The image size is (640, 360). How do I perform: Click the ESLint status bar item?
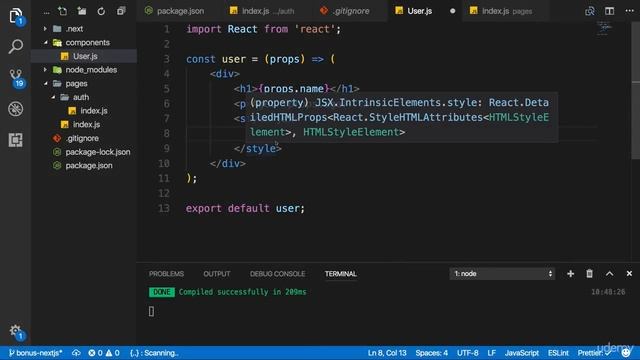(x=558, y=353)
